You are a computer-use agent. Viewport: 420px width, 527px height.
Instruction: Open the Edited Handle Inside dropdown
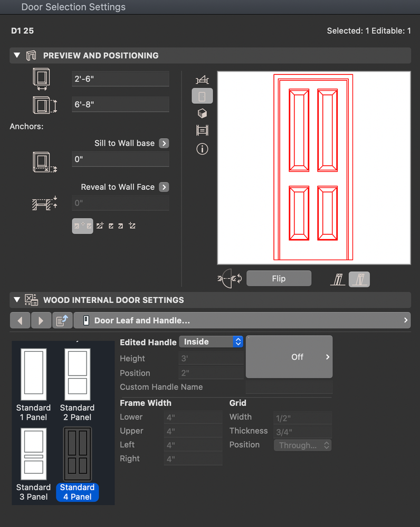pyautogui.click(x=211, y=342)
